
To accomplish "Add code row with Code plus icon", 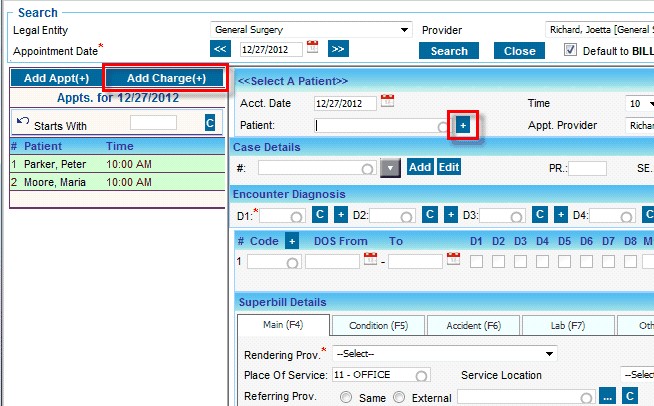I will point(292,241).
